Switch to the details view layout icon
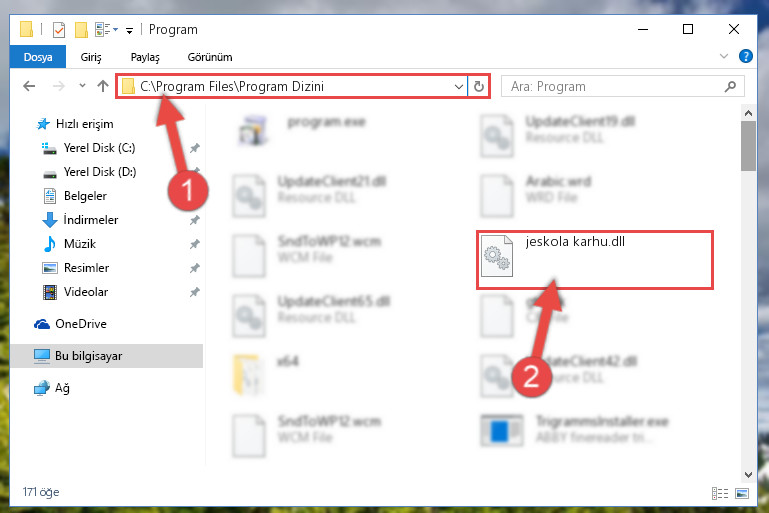769x513 pixels. 719,493
